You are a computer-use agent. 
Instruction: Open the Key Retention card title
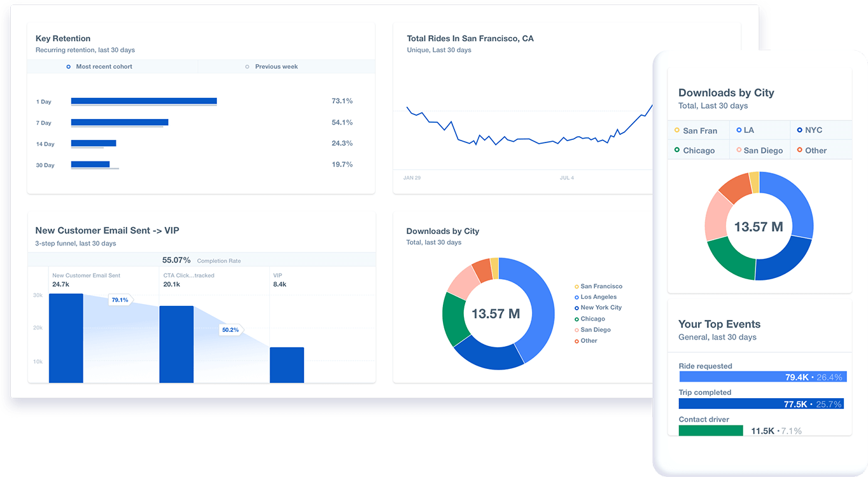(63, 39)
